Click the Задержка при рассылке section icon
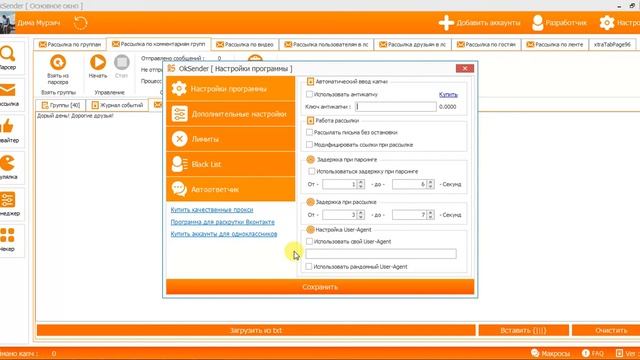640x360 pixels. 310,202
